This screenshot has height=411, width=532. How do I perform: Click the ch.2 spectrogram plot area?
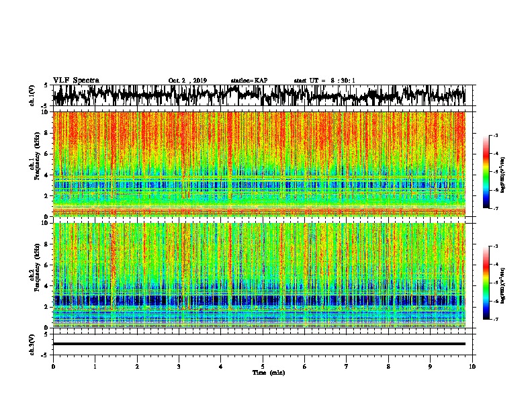tap(259, 275)
